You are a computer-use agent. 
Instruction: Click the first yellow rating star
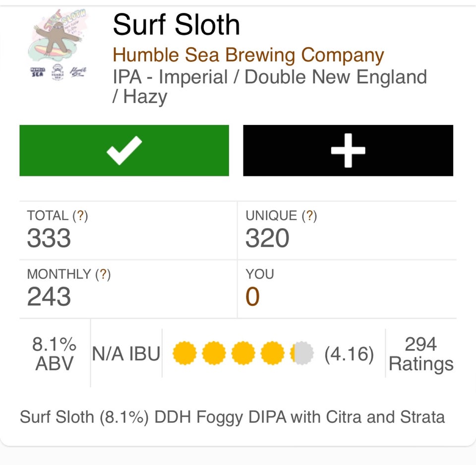click(x=184, y=353)
